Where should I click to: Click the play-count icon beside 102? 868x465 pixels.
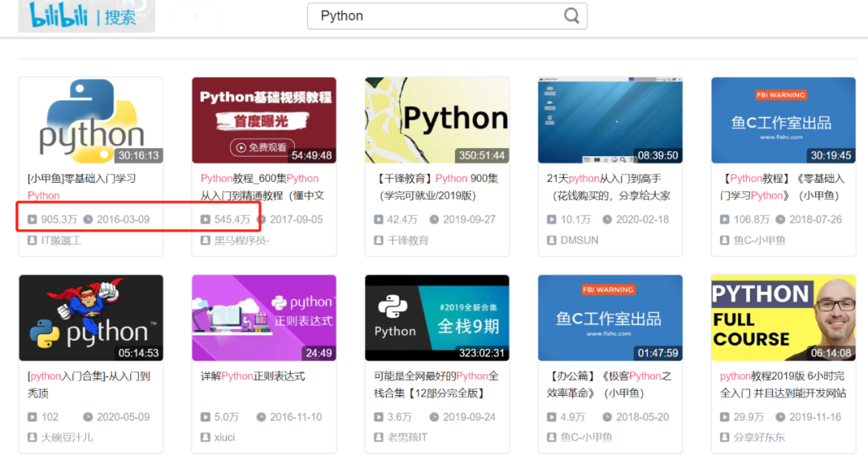pos(32,417)
